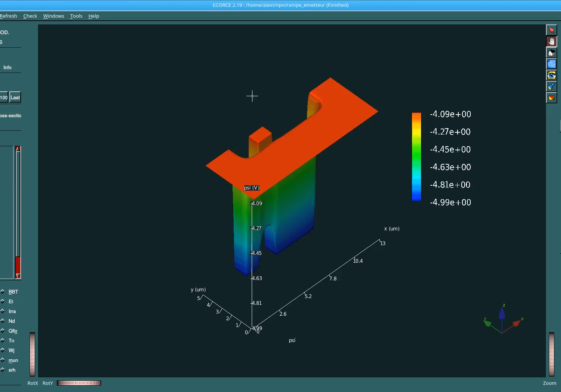Click the -4.45e+00 legend value
Screen dimensions: 561x392
click(x=450, y=149)
